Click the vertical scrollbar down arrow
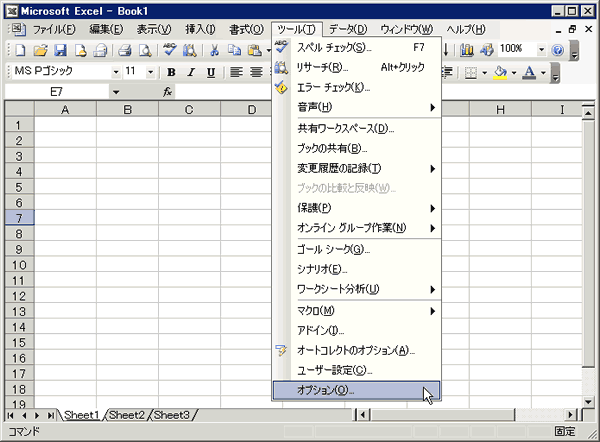The height and width of the screenshot is (442, 600). 588,402
